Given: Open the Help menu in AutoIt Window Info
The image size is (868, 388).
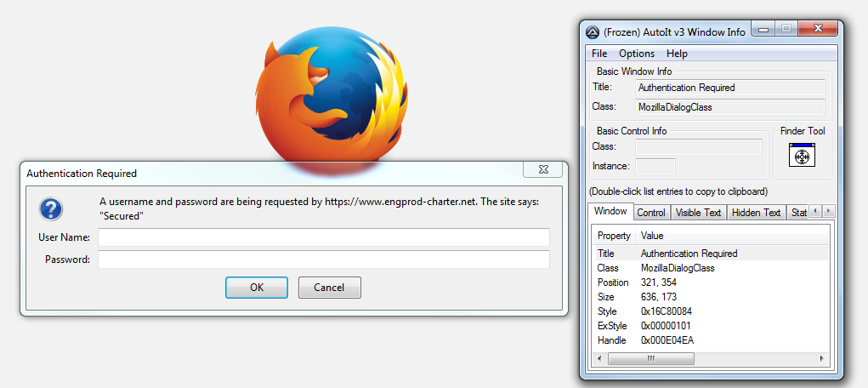Looking at the screenshot, I should (677, 54).
